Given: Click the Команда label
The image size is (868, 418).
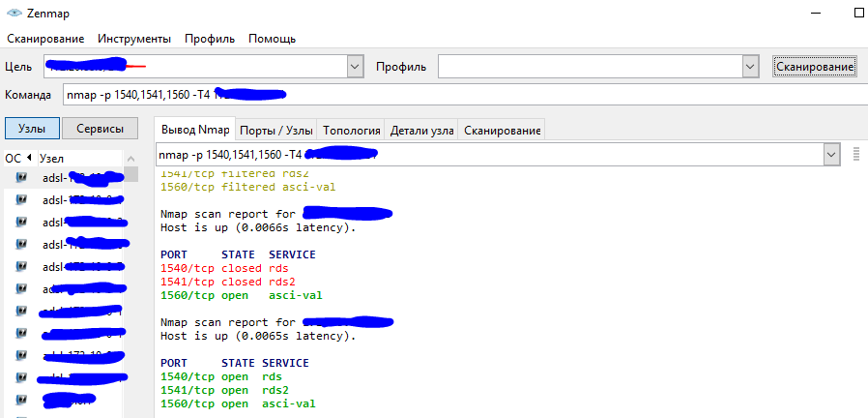Looking at the screenshot, I should coord(28,95).
